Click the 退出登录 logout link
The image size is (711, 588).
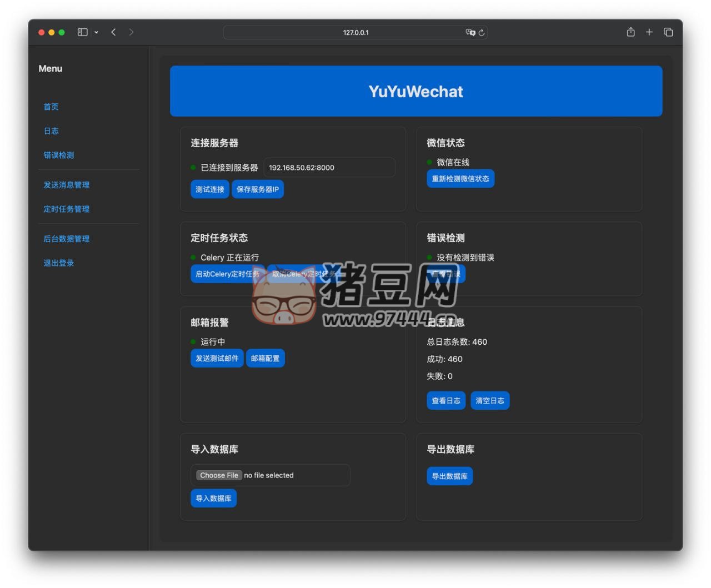coord(59,263)
